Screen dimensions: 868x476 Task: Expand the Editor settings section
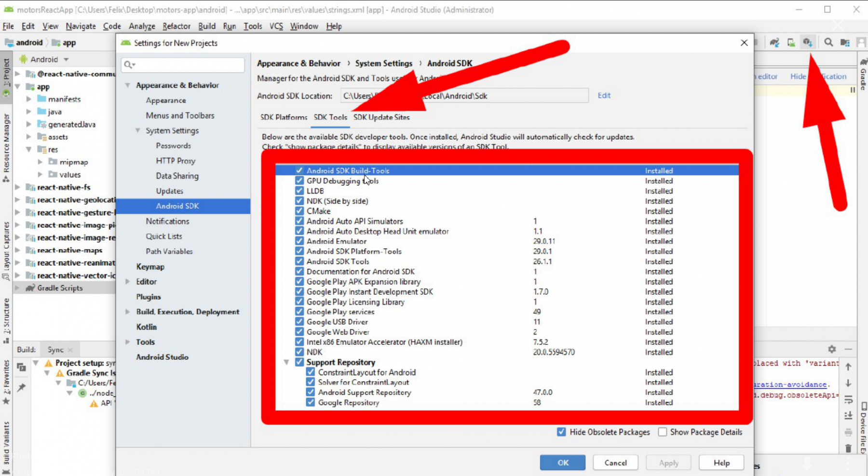(128, 282)
